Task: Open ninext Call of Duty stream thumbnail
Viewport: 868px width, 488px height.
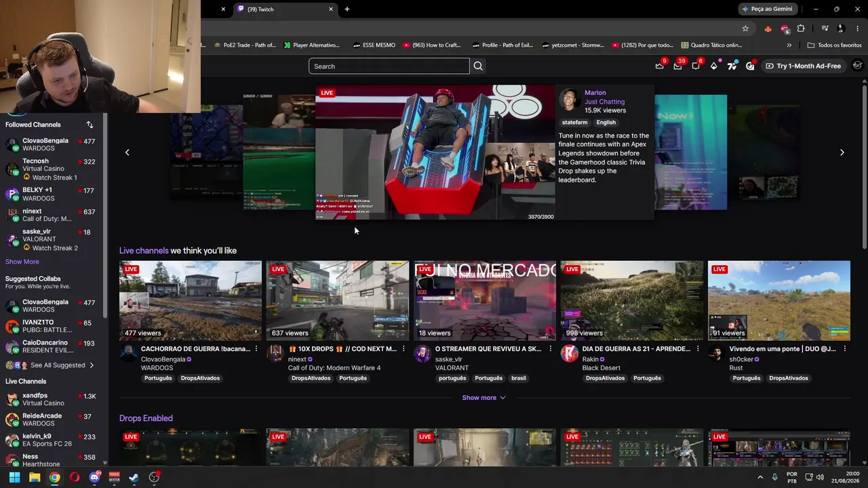Action: (x=338, y=300)
